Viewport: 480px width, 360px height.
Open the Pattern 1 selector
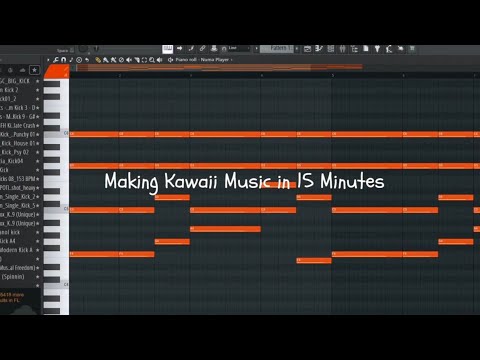[277, 49]
